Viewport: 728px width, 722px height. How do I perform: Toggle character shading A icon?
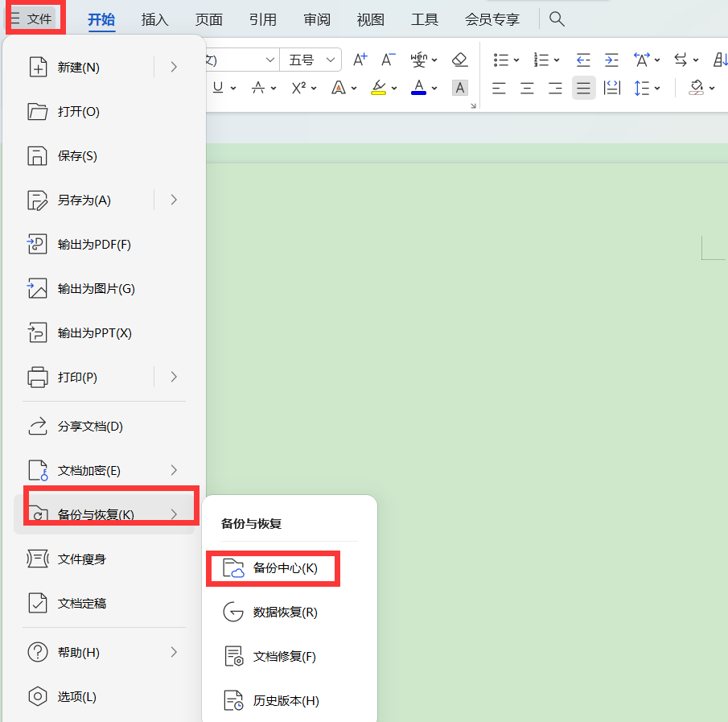(x=459, y=88)
